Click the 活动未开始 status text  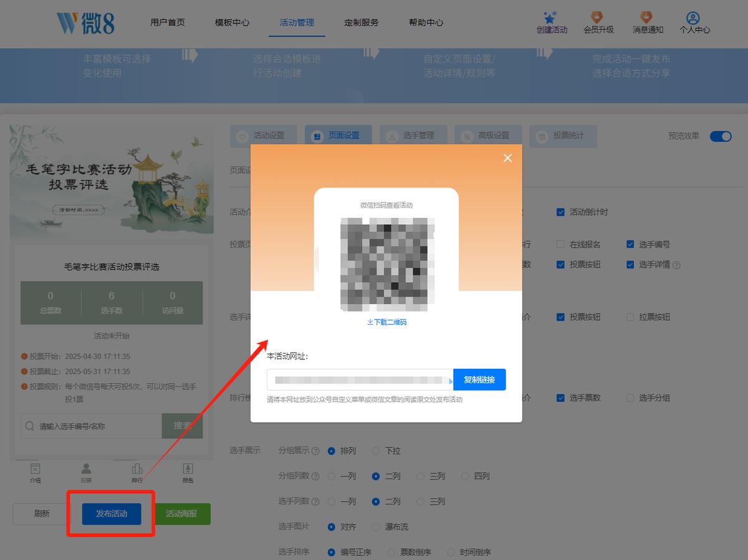[112, 336]
